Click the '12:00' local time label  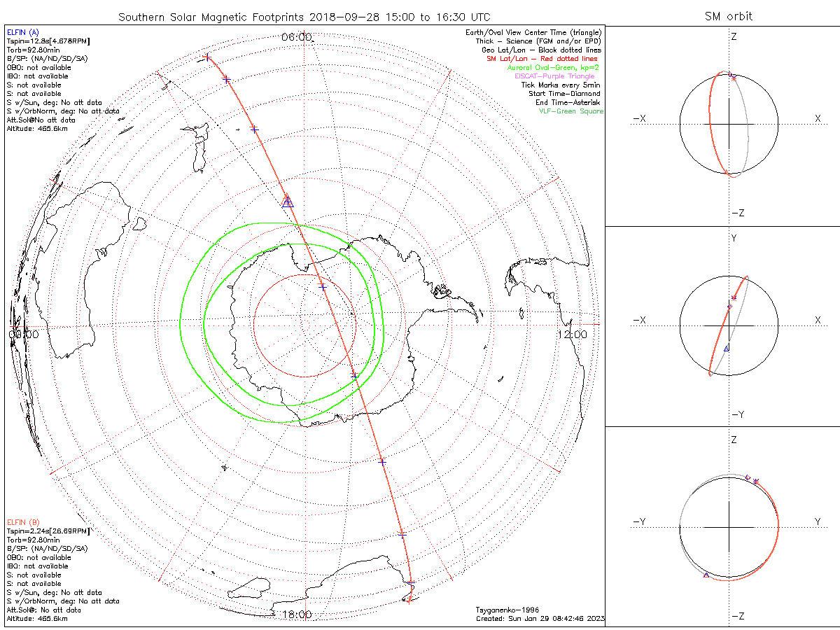click(572, 335)
